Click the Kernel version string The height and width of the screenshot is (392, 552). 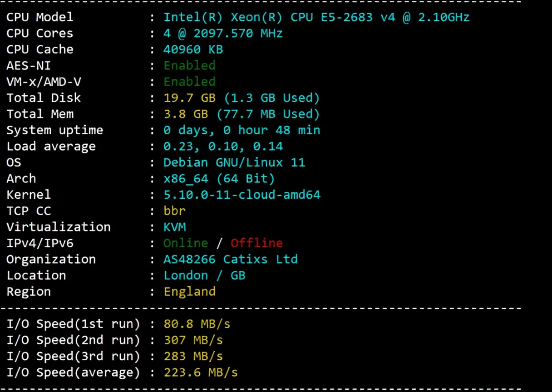click(242, 195)
